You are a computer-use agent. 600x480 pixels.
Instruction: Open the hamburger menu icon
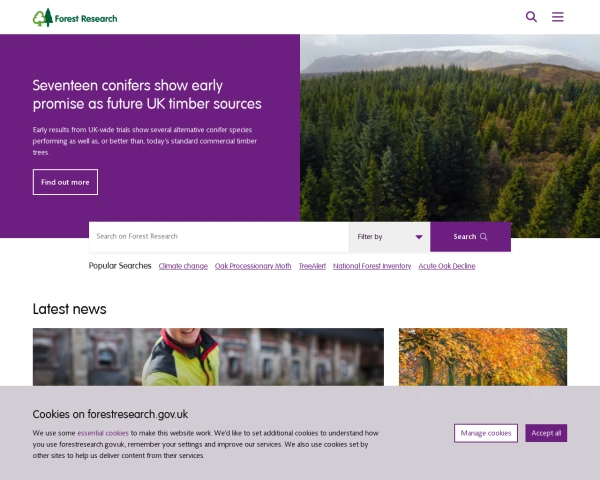coord(558,17)
